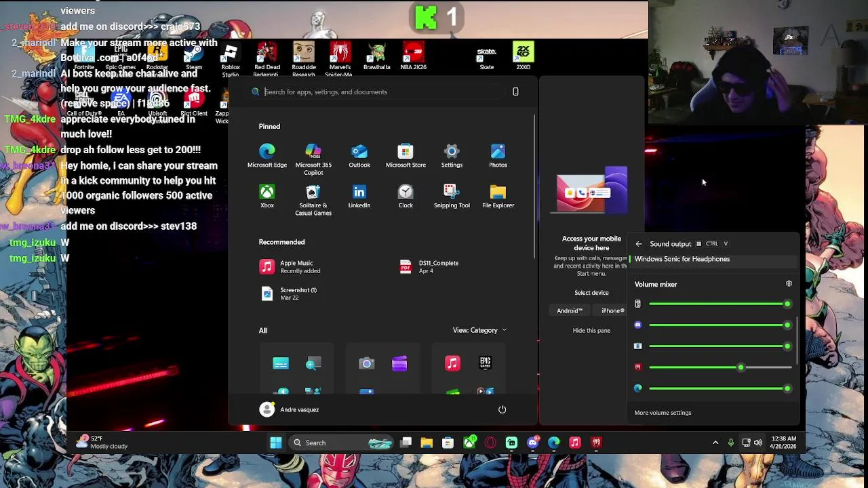Image resolution: width=868 pixels, height=488 pixels.
Task: Click microphone icon in system tray
Action: pyautogui.click(x=731, y=443)
